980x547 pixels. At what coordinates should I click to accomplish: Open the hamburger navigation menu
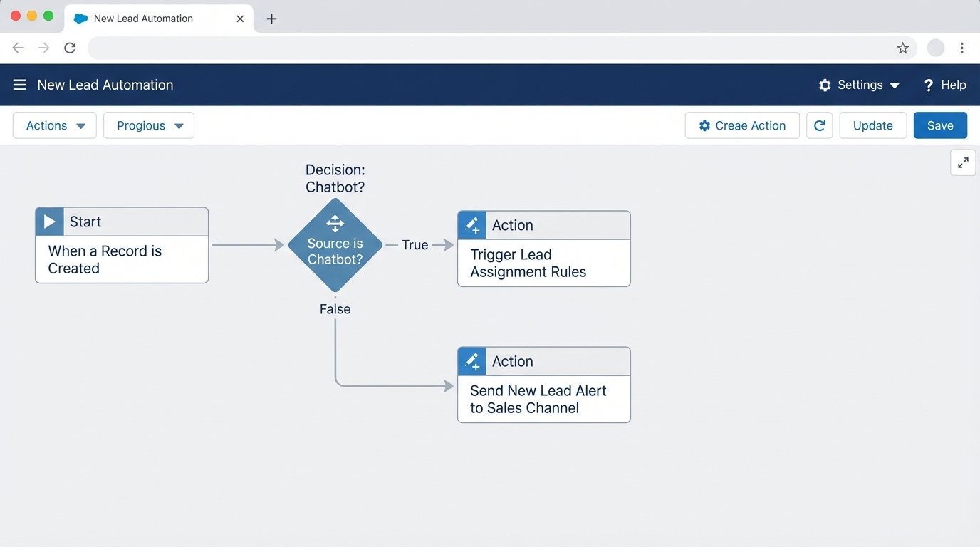tap(19, 84)
